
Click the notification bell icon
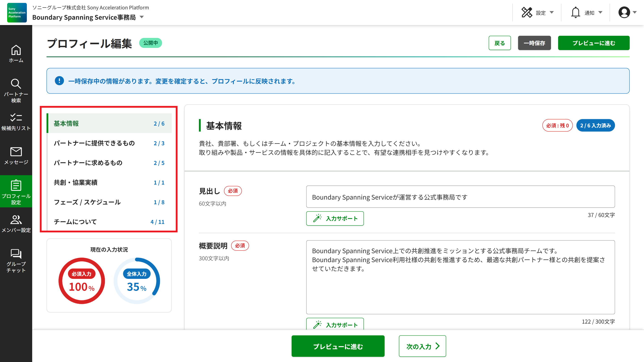pos(575,13)
